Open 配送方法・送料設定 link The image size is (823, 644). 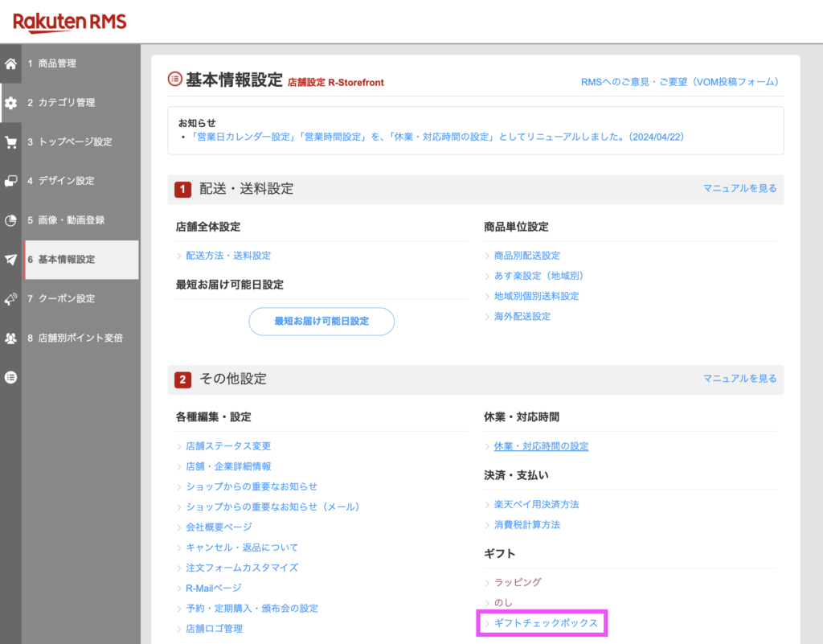point(228,256)
